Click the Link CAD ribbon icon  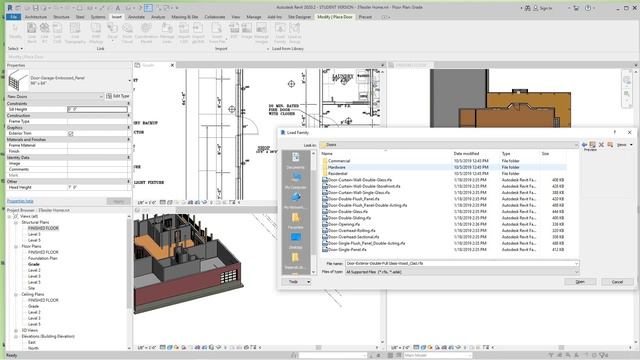tap(57, 33)
